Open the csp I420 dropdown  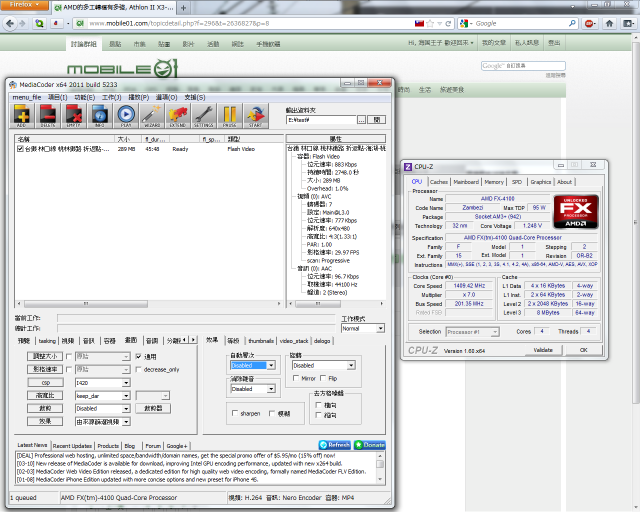click(103, 383)
